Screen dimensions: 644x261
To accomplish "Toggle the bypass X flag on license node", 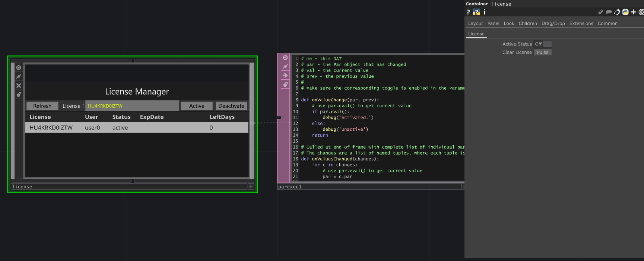I will pos(19,86).
